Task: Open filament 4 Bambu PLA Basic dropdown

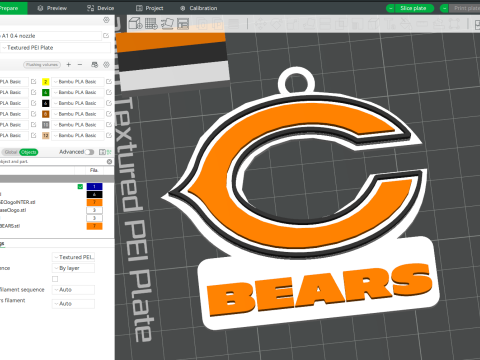Action: 77,92
